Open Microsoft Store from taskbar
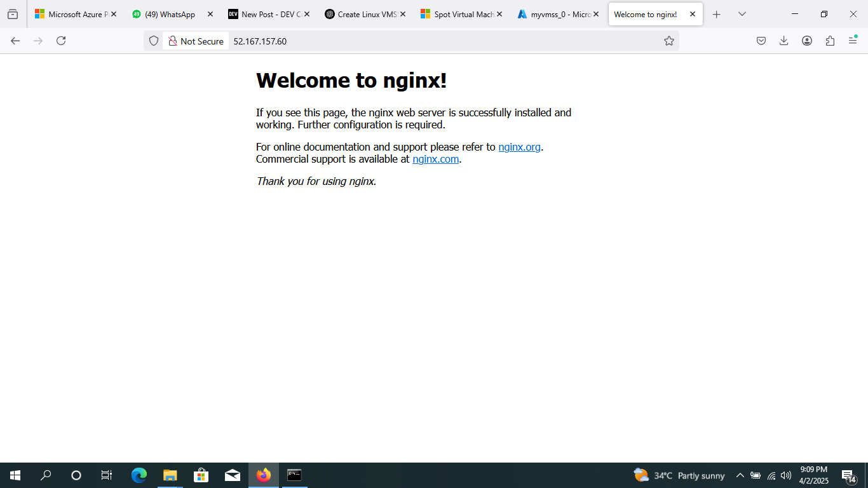This screenshot has width=868, height=488. tap(201, 475)
